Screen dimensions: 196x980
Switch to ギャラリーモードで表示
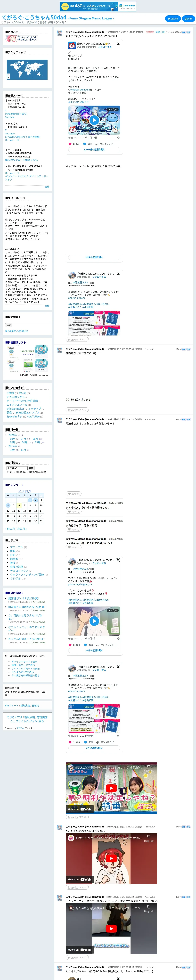point(24,662)
